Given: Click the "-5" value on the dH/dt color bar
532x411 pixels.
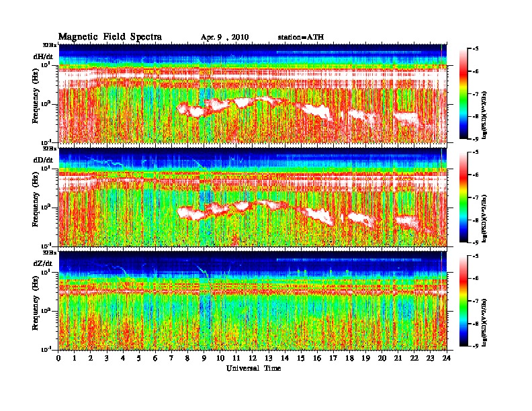Looking at the screenshot, I should coord(476,49).
